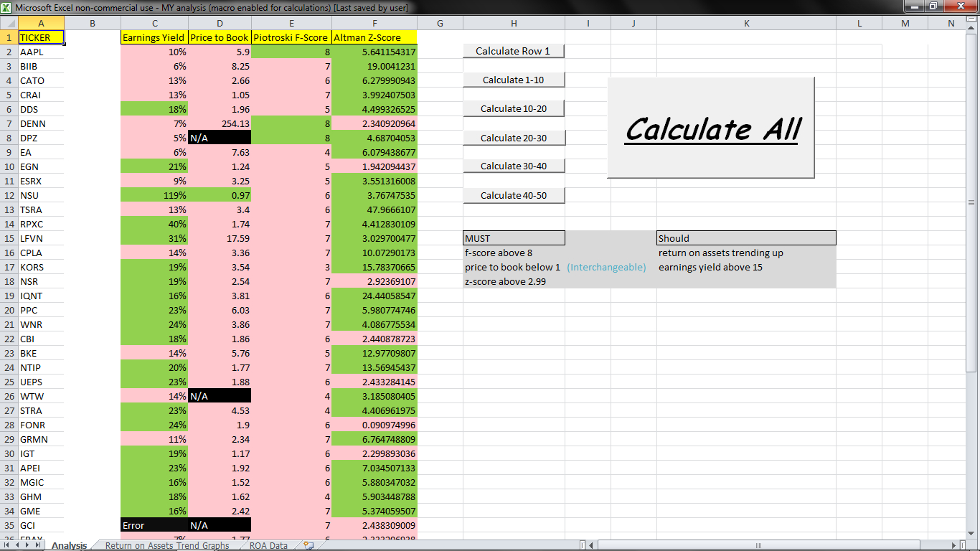
Task: Select the '(Interchangeable)' note text
Action: [x=606, y=267]
